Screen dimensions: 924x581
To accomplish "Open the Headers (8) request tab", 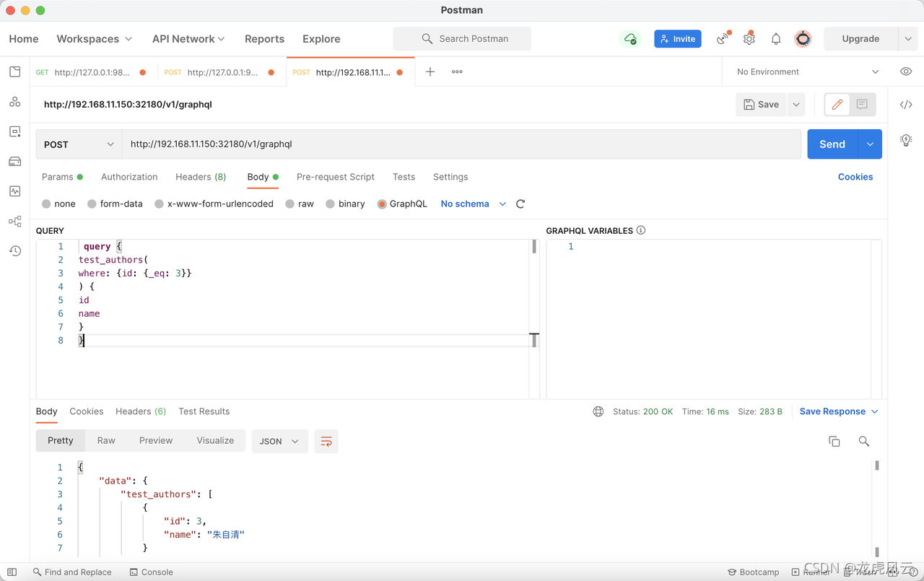I will point(201,177).
